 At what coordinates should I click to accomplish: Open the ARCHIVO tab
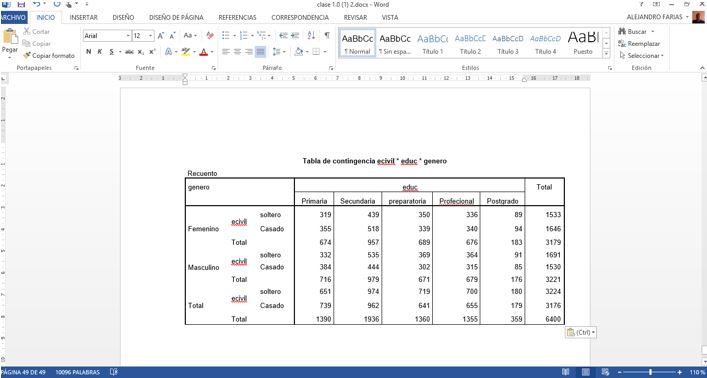click(14, 18)
